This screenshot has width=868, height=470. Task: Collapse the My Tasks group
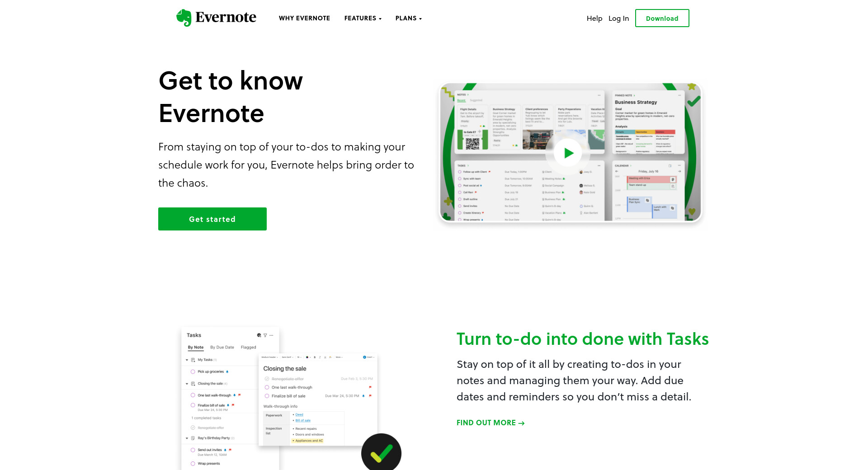[x=187, y=360]
